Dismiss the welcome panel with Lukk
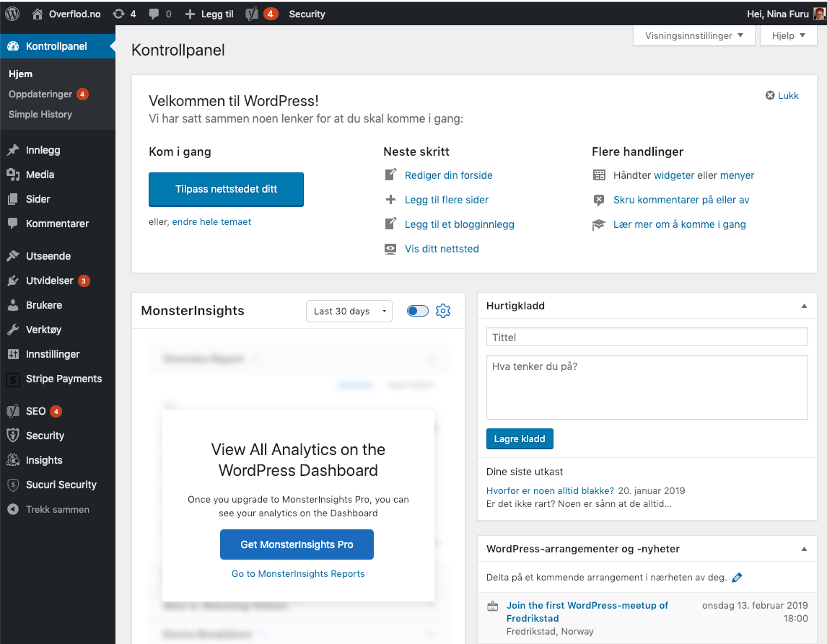 [782, 95]
